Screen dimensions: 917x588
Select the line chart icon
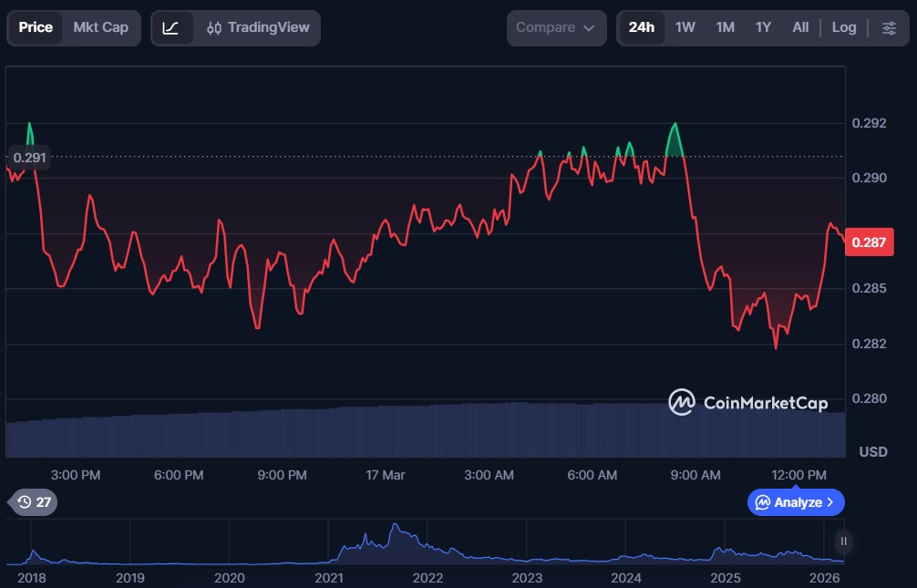170,27
